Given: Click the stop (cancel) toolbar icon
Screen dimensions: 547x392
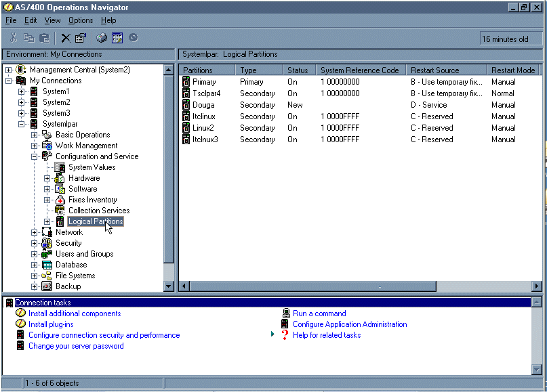Looking at the screenshot, I should tap(134, 37).
